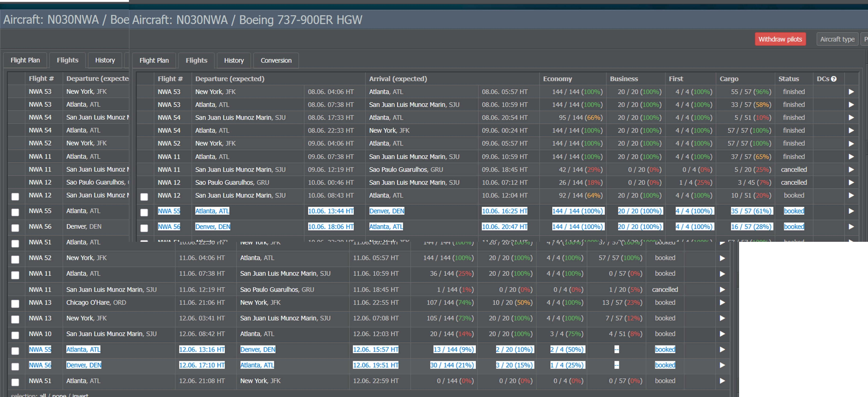The height and width of the screenshot is (397, 868).
Task: Open arrow for NWA 55 departing 12.06. 13:16
Action: (x=722, y=350)
